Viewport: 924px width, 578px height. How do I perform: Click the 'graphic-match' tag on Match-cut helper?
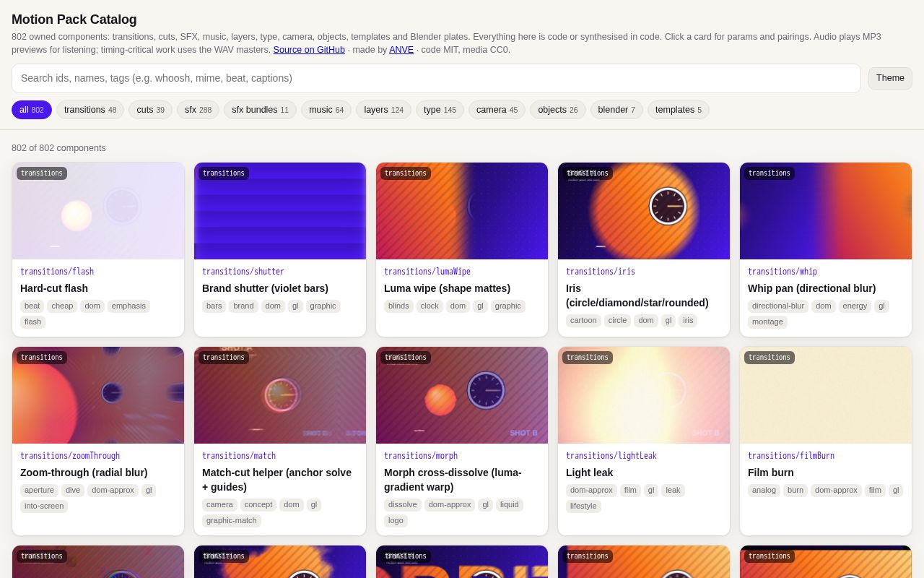[x=232, y=521]
